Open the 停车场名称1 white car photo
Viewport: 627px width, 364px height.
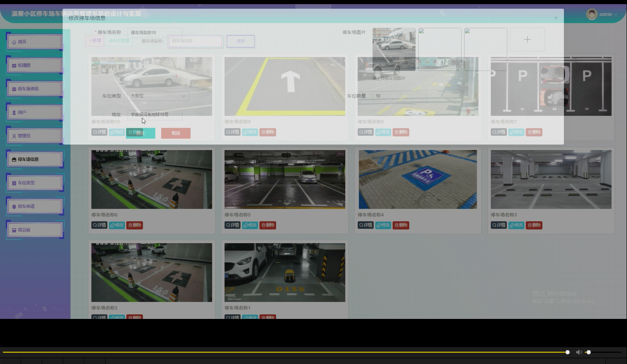(x=285, y=273)
